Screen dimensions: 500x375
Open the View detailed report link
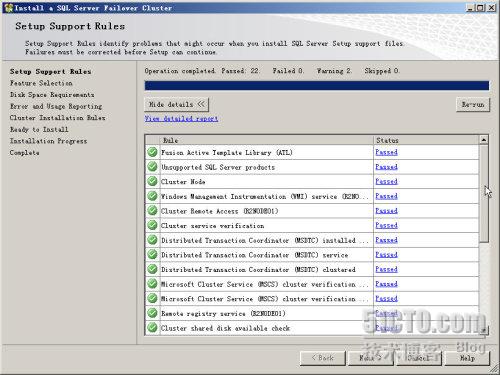point(181,119)
